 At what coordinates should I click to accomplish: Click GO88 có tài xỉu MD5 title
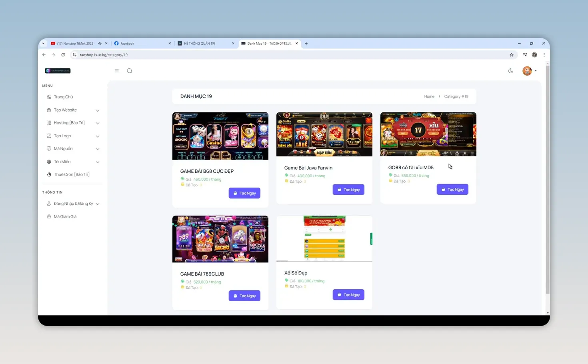411,168
